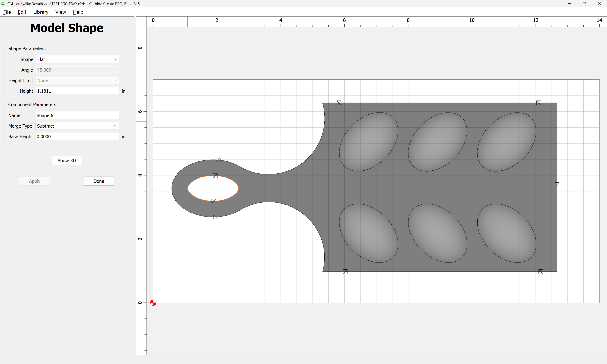Click the Base Height input field
The width and height of the screenshot is (607, 364).
point(77,136)
